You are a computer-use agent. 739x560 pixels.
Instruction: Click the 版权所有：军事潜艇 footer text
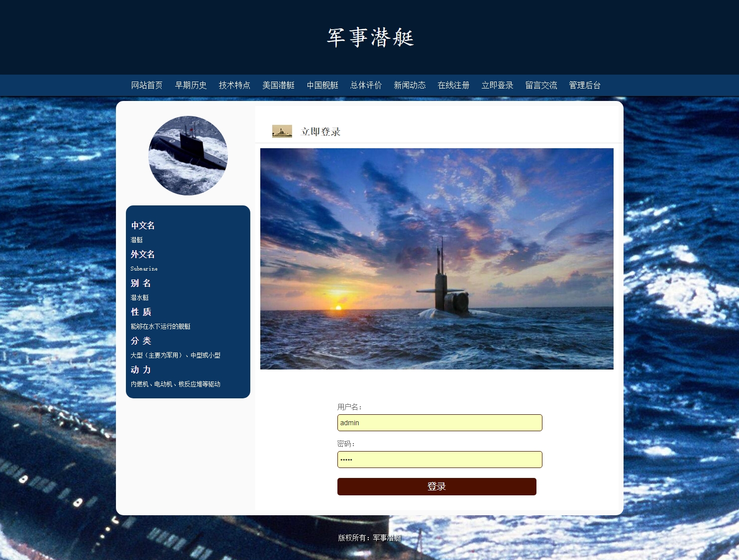(x=370, y=538)
